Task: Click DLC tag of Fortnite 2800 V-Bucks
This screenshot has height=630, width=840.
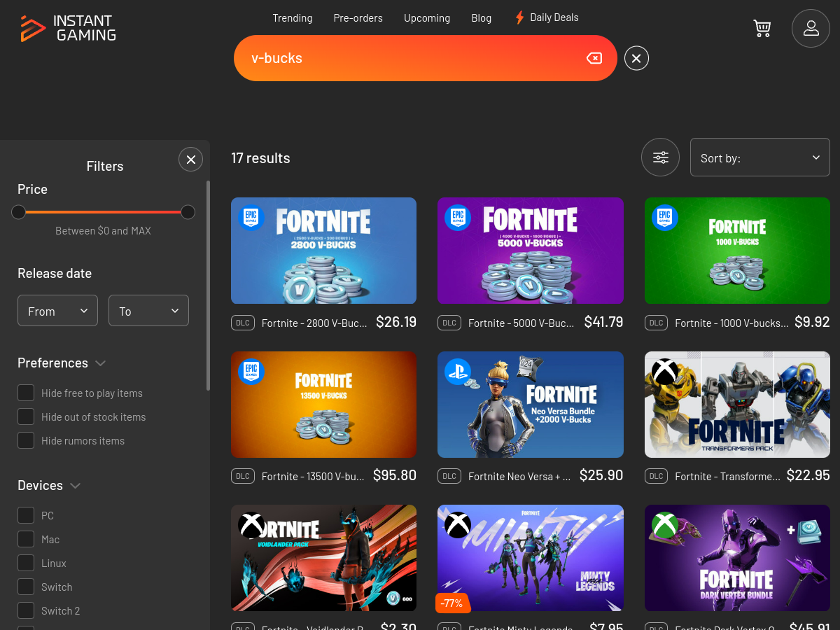Action: coord(243,323)
